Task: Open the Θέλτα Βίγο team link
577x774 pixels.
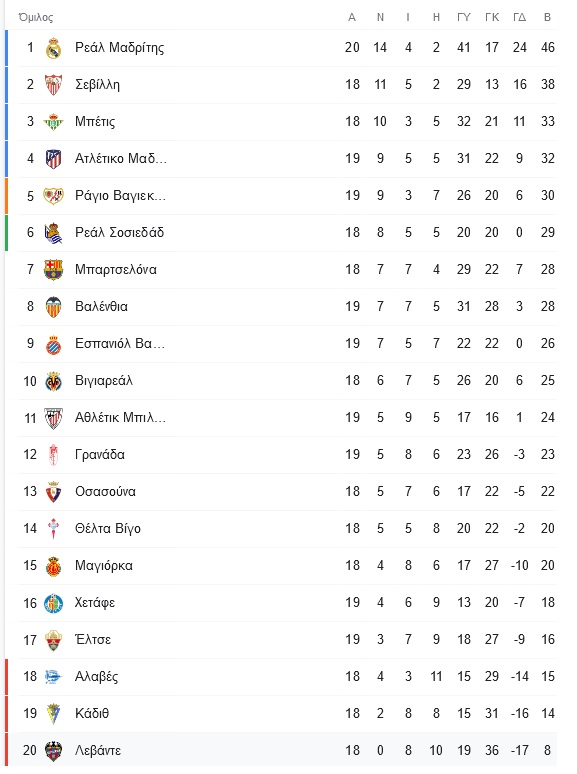Action: 108,529
